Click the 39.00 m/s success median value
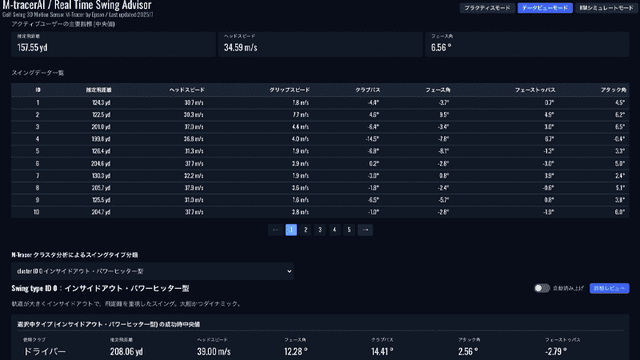Image resolution: width=640 pixels, height=360 pixels. click(x=214, y=351)
